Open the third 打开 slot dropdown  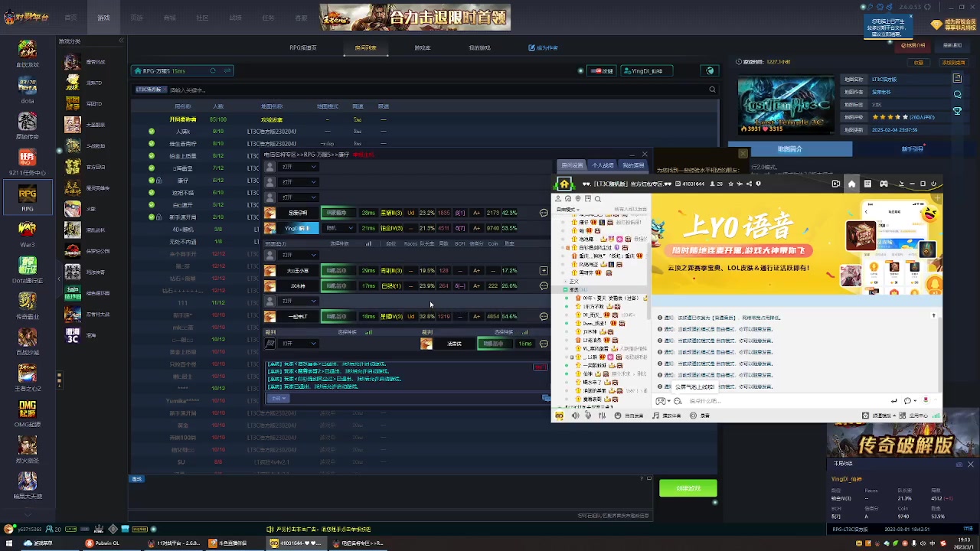[299, 197]
